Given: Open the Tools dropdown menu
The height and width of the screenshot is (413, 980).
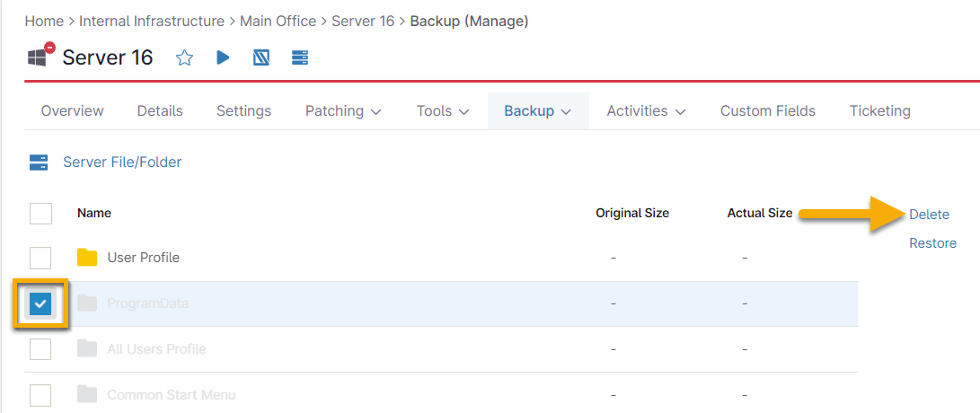Looking at the screenshot, I should (443, 111).
